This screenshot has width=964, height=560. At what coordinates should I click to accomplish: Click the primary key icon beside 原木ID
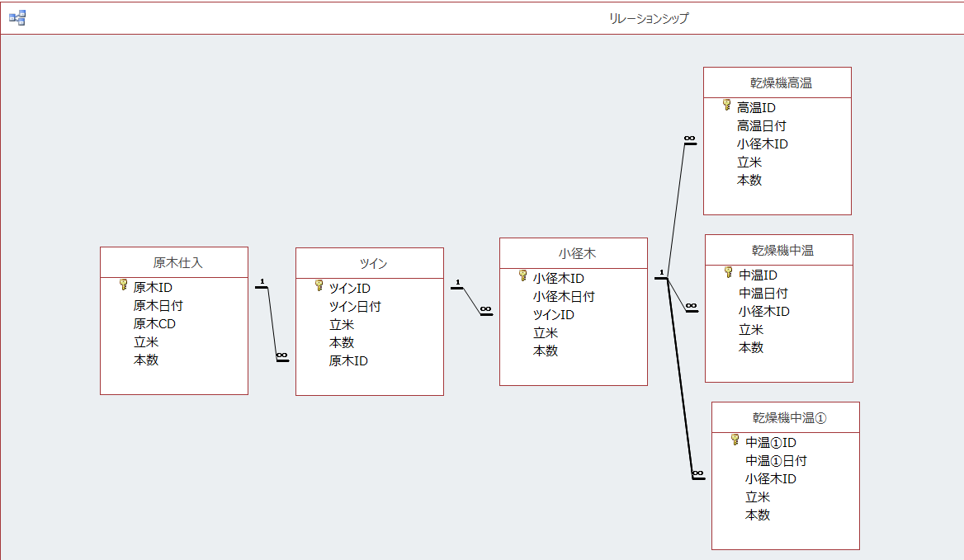pyautogui.click(x=124, y=285)
